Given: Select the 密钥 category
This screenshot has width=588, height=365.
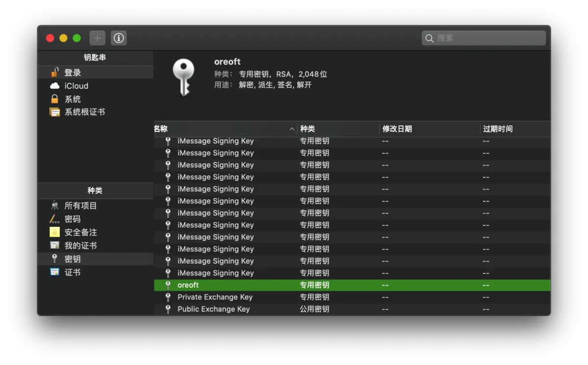Looking at the screenshot, I should click(73, 259).
